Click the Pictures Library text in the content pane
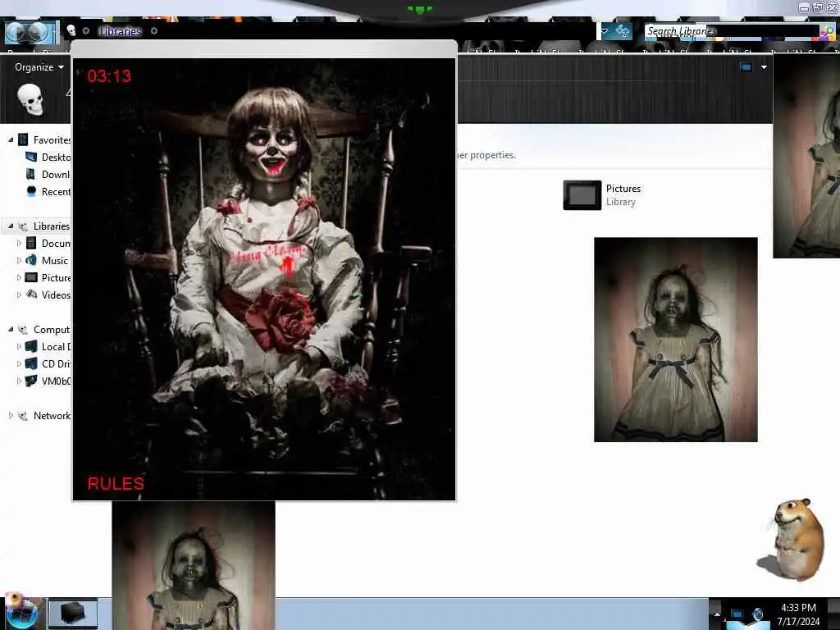840x630 pixels. (x=623, y=195)
